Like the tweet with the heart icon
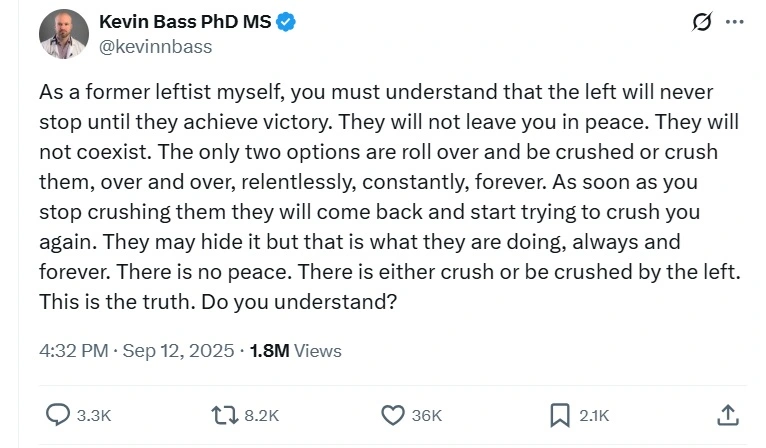Screen dimensions: 766x448 coord(393,414)
